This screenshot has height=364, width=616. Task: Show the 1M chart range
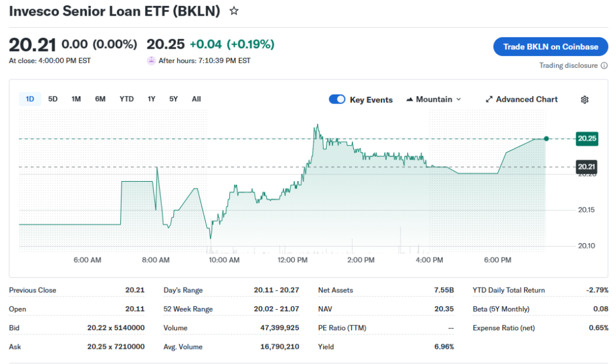coord(76,99)
